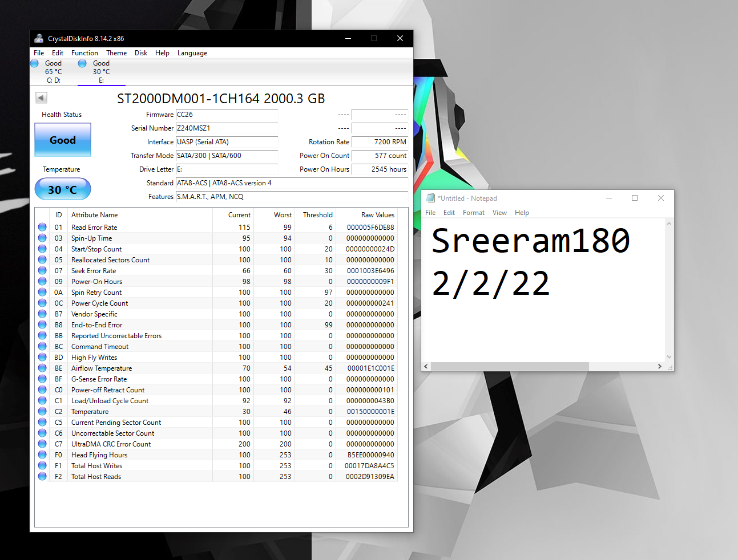Open the File menu in Notepad
The image size is (738, 560).
pyautogui.click(x=430, y=213)
